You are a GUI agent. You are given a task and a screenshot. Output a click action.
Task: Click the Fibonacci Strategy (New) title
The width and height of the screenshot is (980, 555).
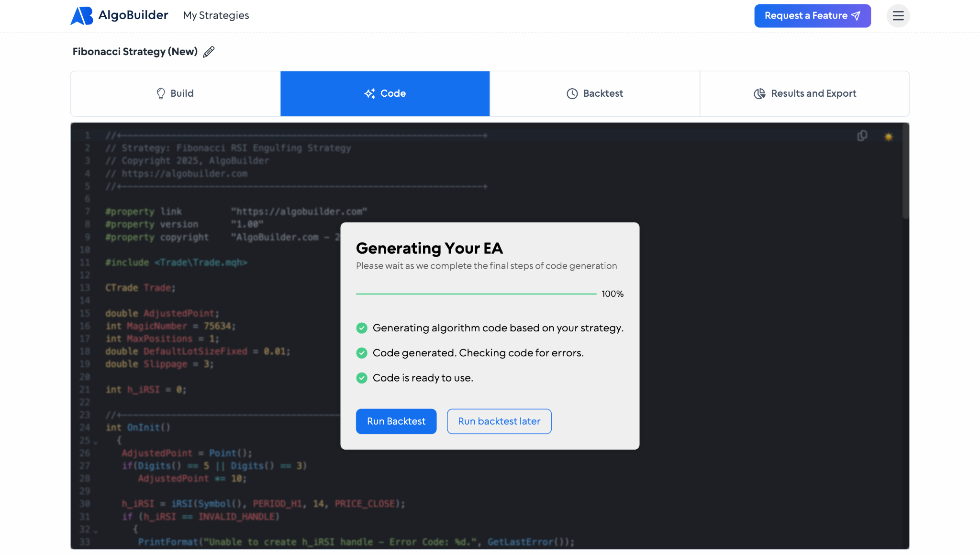[x=135, y=52]
